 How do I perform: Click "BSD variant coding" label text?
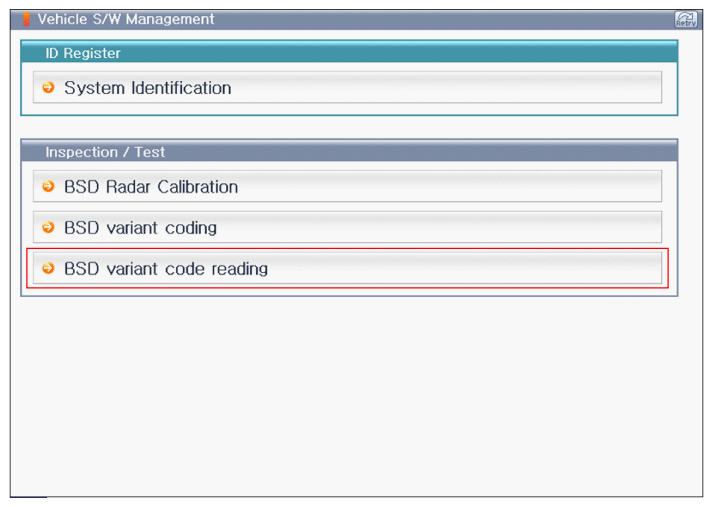(x=140, y=228)
